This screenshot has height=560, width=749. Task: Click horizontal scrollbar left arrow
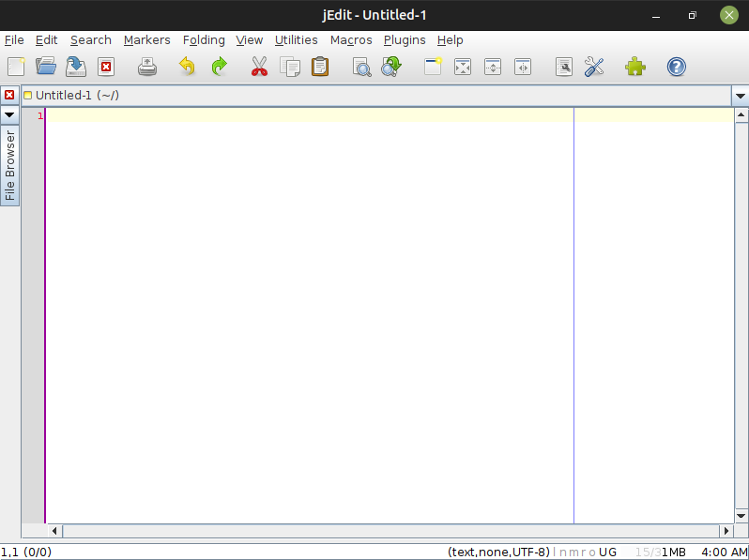(x=54, y=531)
